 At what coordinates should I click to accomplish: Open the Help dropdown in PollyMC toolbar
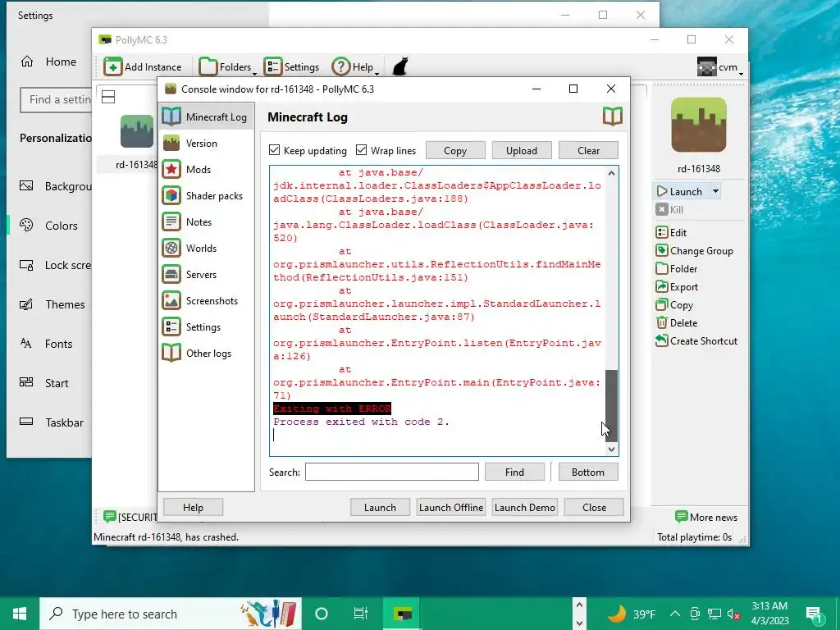coord(355,67)
